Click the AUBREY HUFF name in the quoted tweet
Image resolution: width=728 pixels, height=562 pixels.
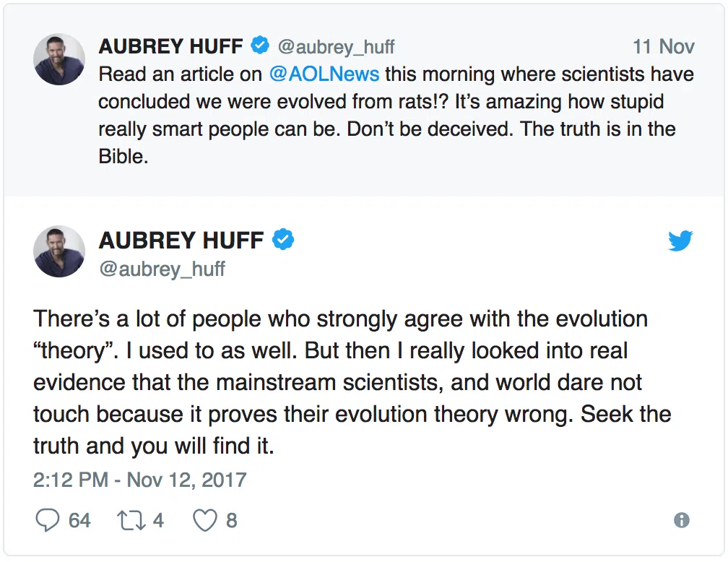click(170, 46)
